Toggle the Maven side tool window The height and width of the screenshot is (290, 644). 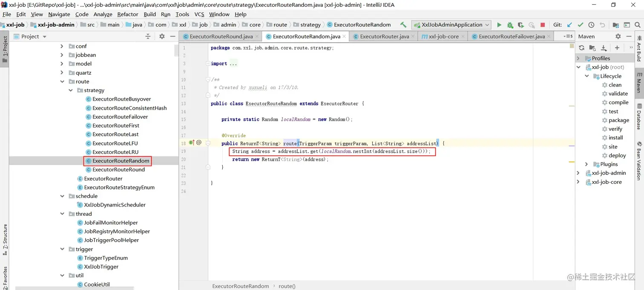639,84
